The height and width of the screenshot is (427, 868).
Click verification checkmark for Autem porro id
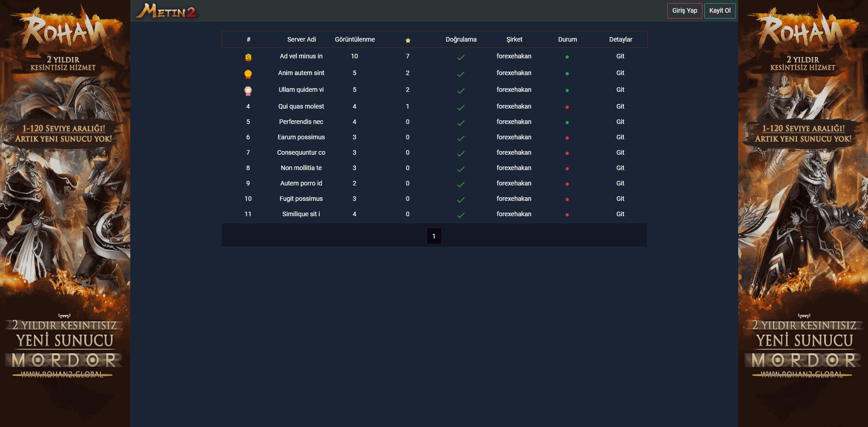[x=461, y=185]
